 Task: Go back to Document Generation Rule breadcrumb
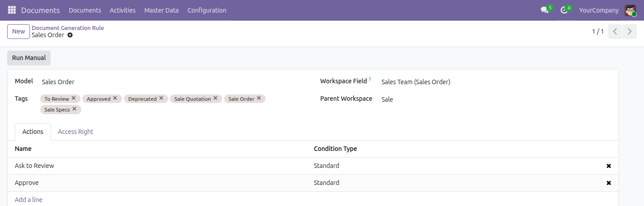coord(68,28)
